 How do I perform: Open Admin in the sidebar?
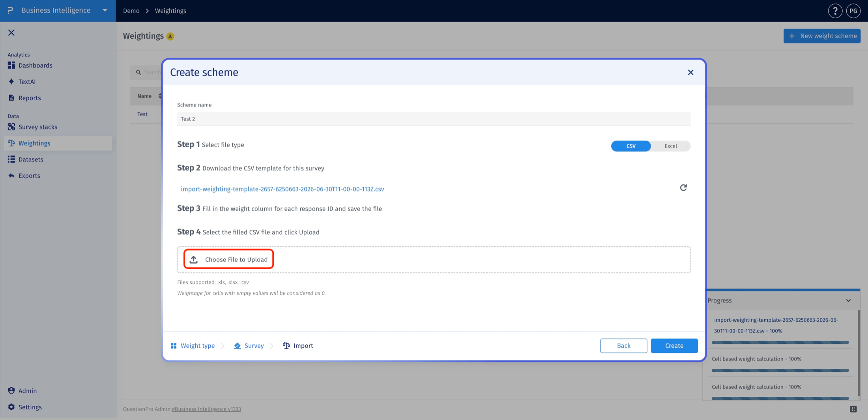coord(28,390)
